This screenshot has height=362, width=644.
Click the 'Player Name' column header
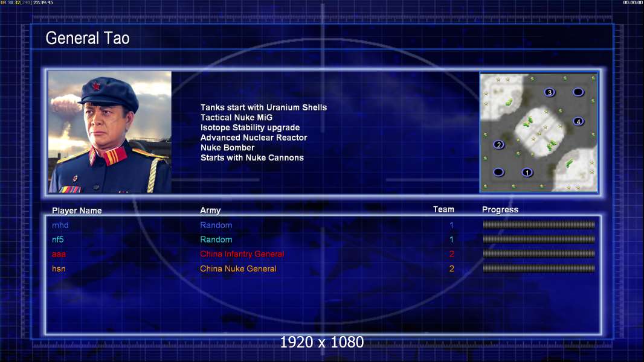click(x=77, y=211)
